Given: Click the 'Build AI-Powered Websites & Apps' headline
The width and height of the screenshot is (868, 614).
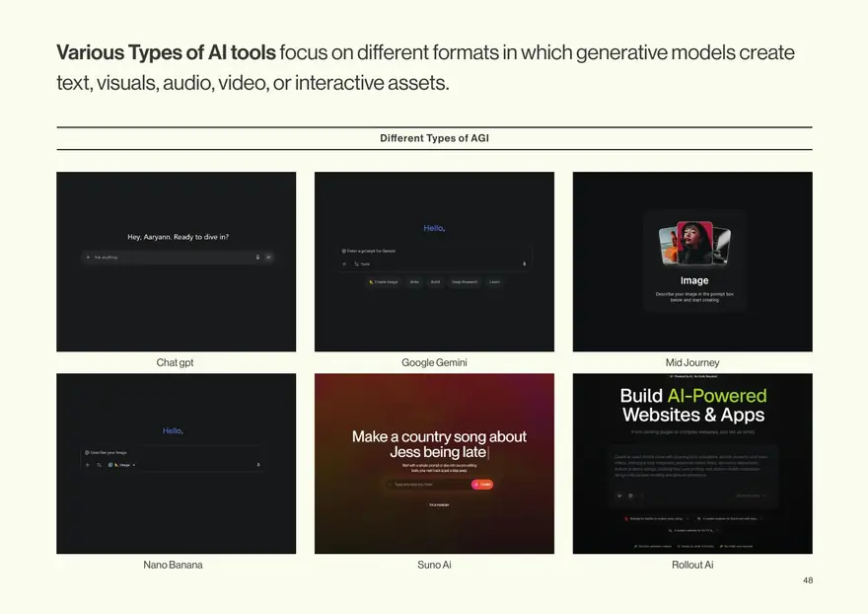Looking at the screenshot, I should point(693,405).
